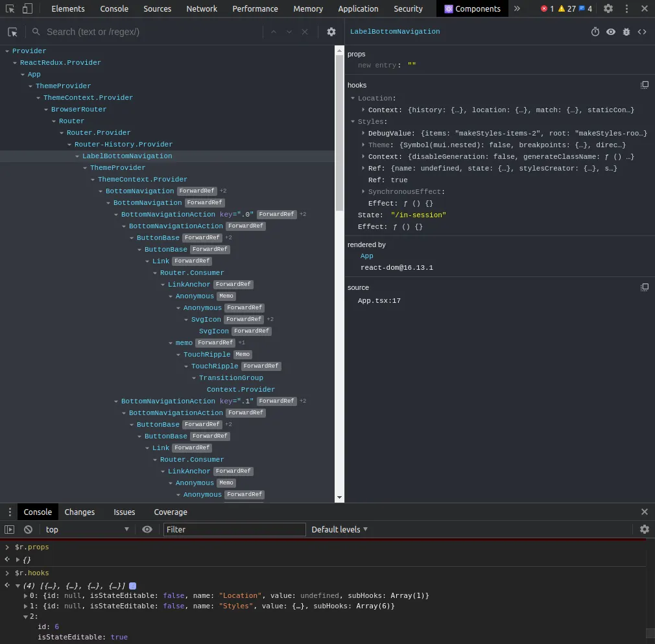Click the console Filter input field
Screen dimensions: 655x644
click(x=234, y=530)
